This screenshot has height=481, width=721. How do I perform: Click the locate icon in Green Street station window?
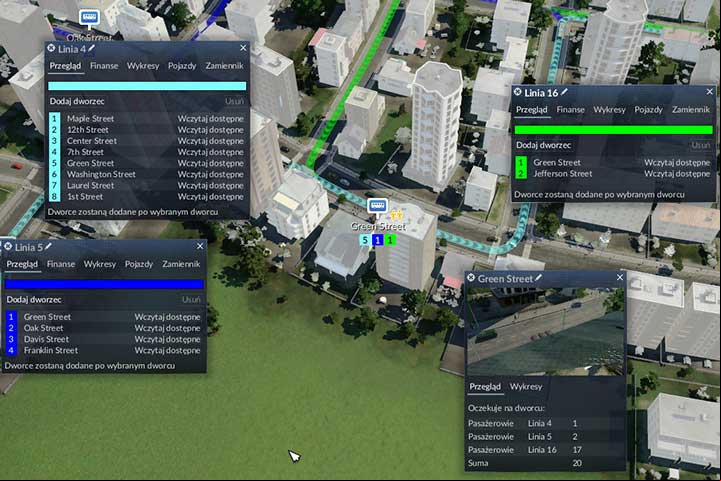tap(471, 277)
